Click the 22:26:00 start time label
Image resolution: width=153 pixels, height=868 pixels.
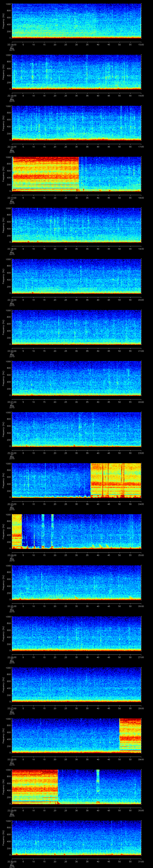coord(12,657)
